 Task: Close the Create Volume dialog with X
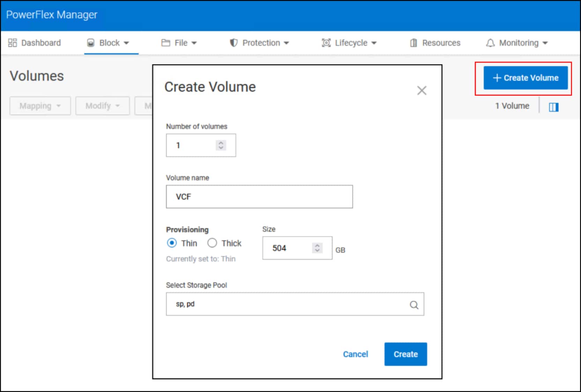click(x=422, y=91)
